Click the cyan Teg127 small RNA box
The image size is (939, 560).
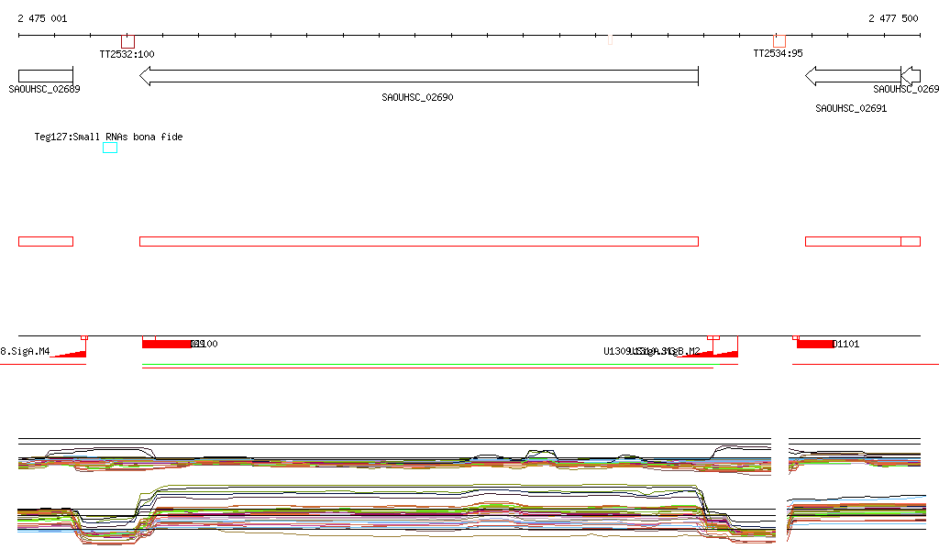coord(110,148)
